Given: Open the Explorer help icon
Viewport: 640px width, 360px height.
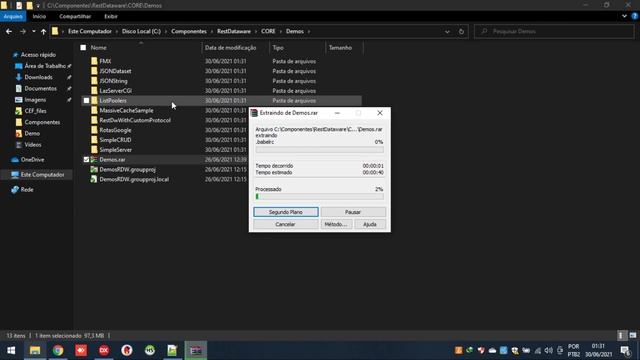Looking at the screenshot, I should pos(634,16).
